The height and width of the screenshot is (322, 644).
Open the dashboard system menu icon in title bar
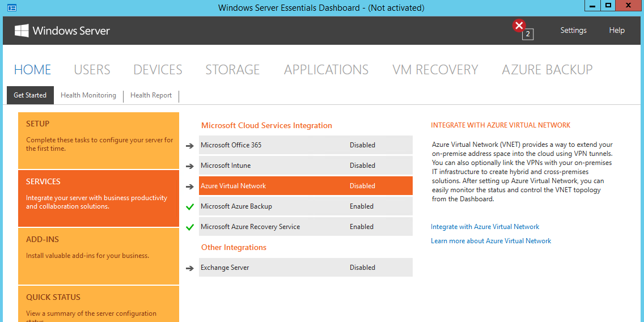pyautogui.click(x=12, y=7)
